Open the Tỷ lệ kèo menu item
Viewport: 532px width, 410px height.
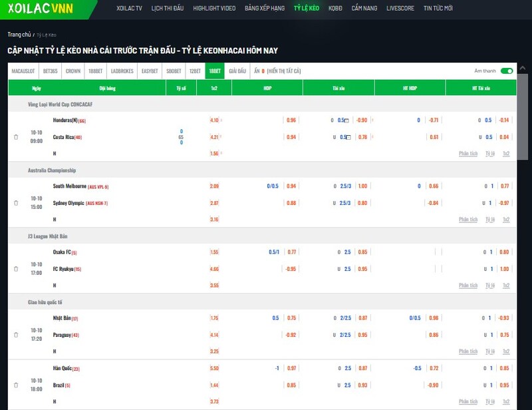click(307, 9)
